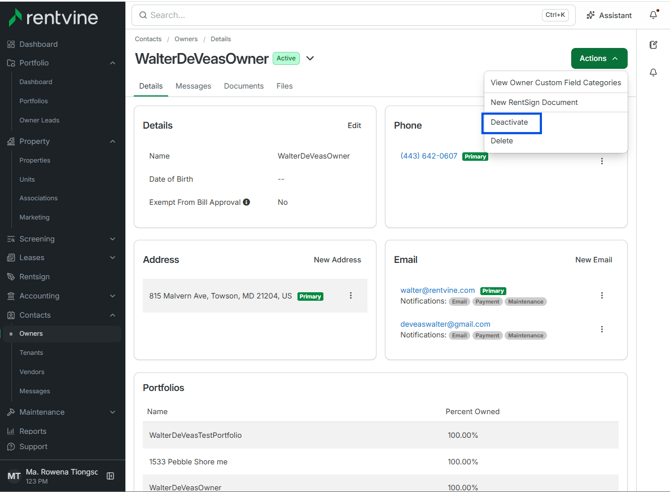Viewport: 670px width, 492px height.
Task: Select the WalterDeVeasTestPortfolio row
Action: (x=380, y=435)
